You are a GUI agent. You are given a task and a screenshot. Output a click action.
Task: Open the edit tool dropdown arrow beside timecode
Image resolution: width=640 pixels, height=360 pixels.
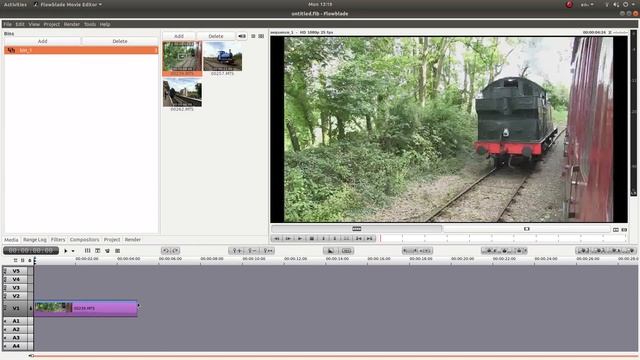tap(73, 251)
